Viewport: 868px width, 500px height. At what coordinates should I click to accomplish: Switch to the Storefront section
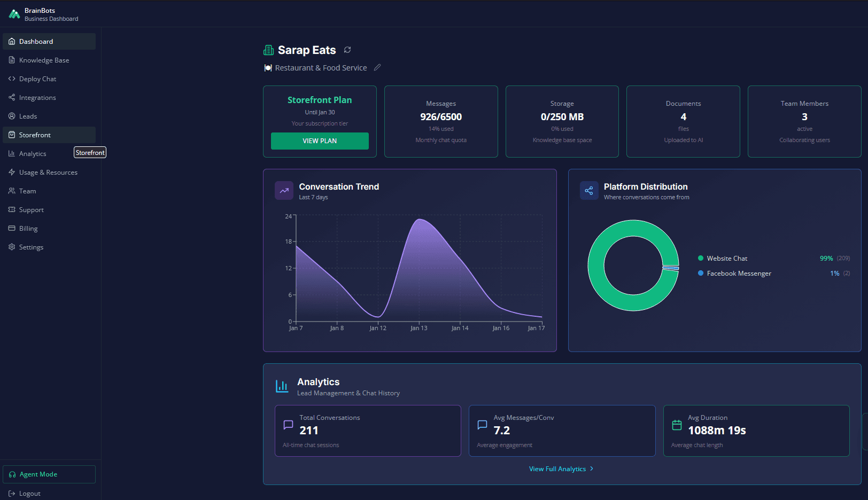36,135
